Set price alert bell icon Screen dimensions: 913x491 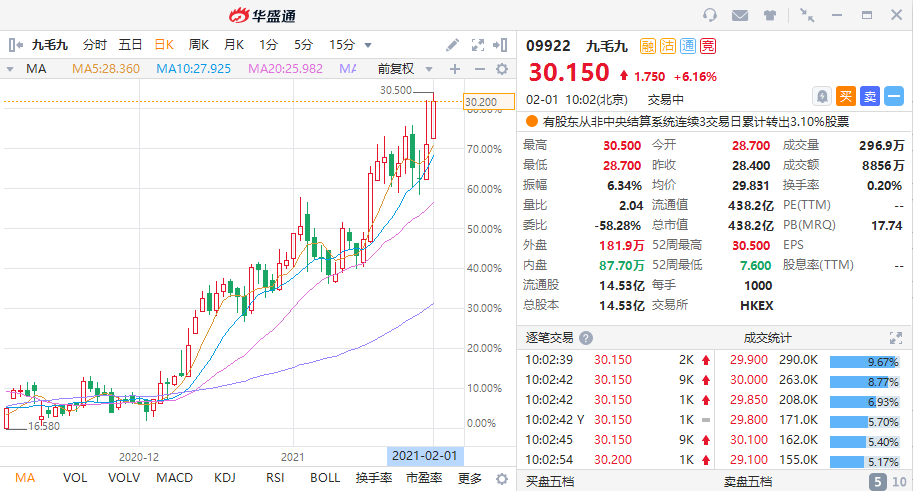(822, 96)
